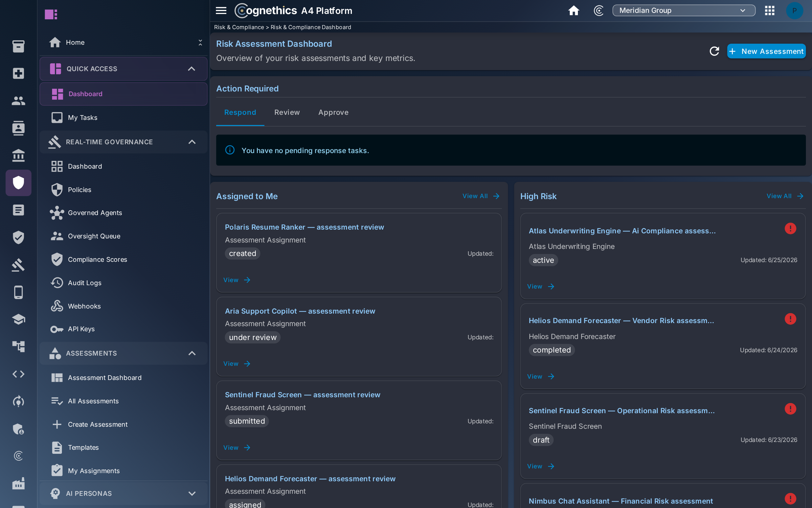Click the medical plus icon in left rail
Image resolution: width=812 pixels, height=508 pixels.
point(18,73)
